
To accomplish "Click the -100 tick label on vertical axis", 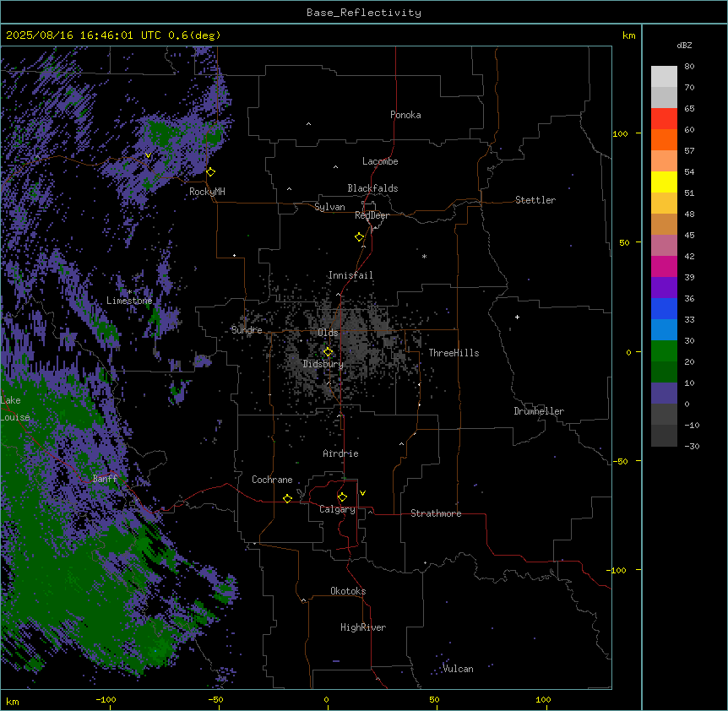I will tap(617, 570).
